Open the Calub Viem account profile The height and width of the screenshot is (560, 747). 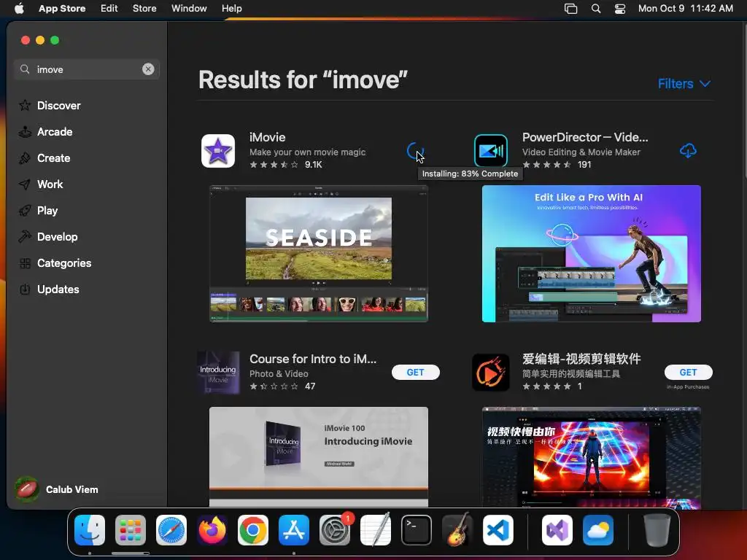(x=56, y=489)
